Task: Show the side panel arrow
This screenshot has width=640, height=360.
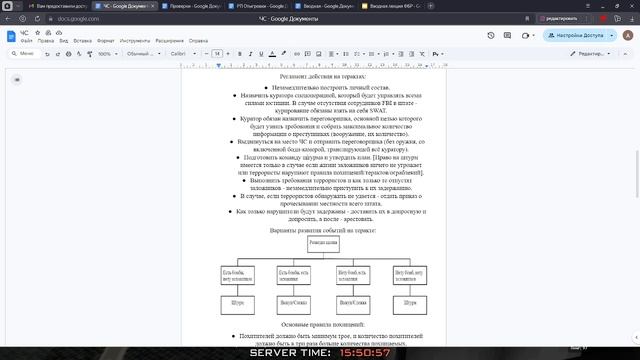Action: 636,337
